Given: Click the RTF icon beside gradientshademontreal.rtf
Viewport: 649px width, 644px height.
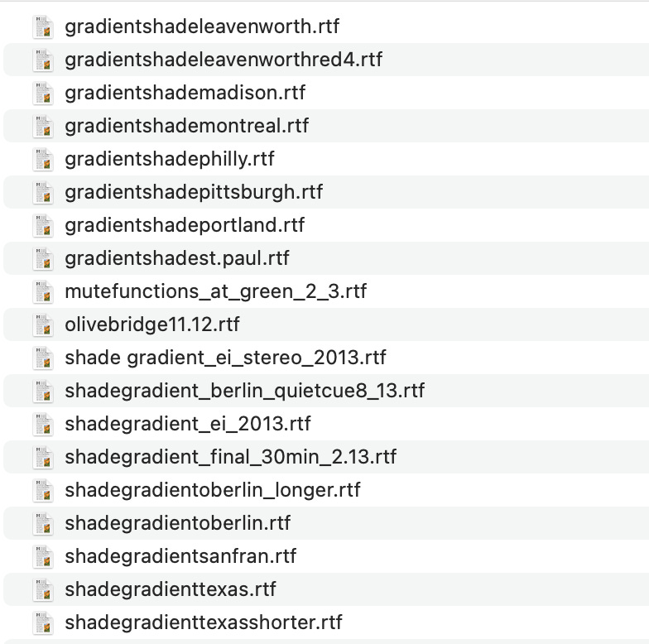Looking at the screenshot, I should click(x=43, y=126).
